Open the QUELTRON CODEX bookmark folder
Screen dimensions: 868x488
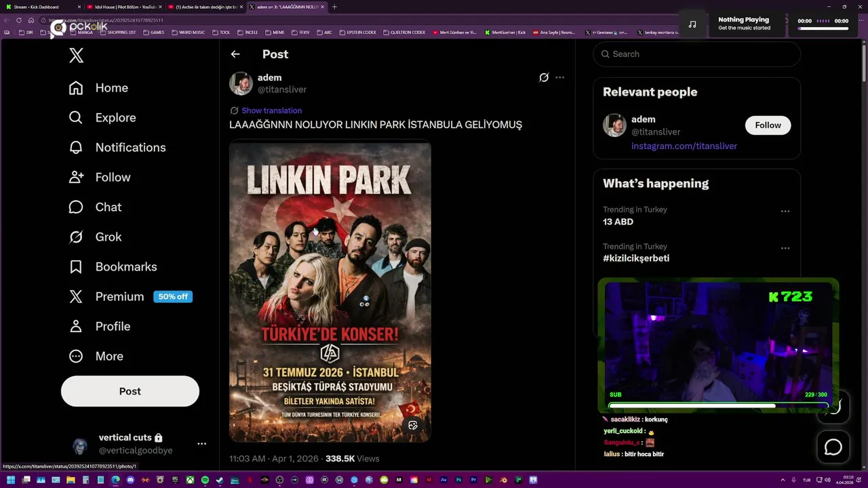[404, 32]
